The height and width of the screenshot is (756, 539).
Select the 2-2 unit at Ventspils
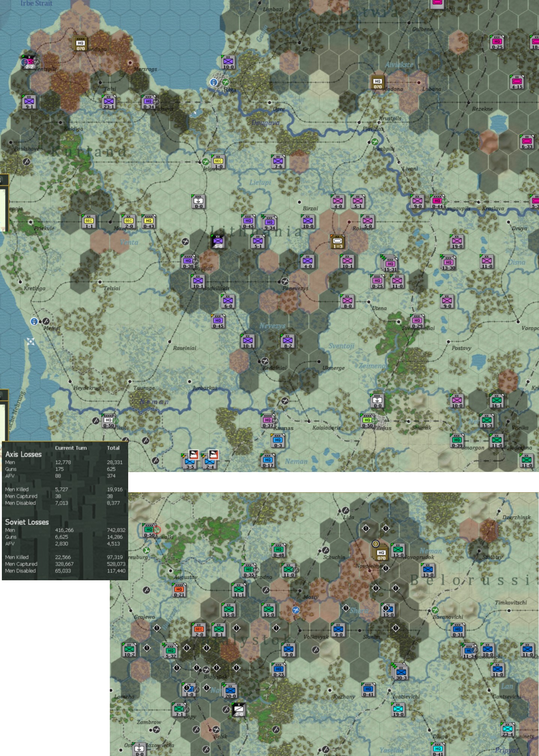[30, 62]
